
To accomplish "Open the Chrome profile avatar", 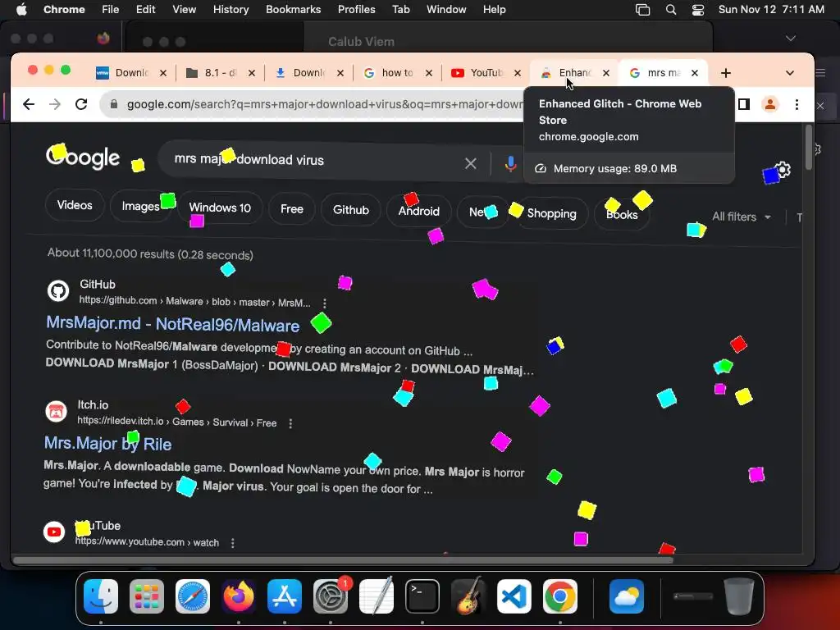I will 769,104.
